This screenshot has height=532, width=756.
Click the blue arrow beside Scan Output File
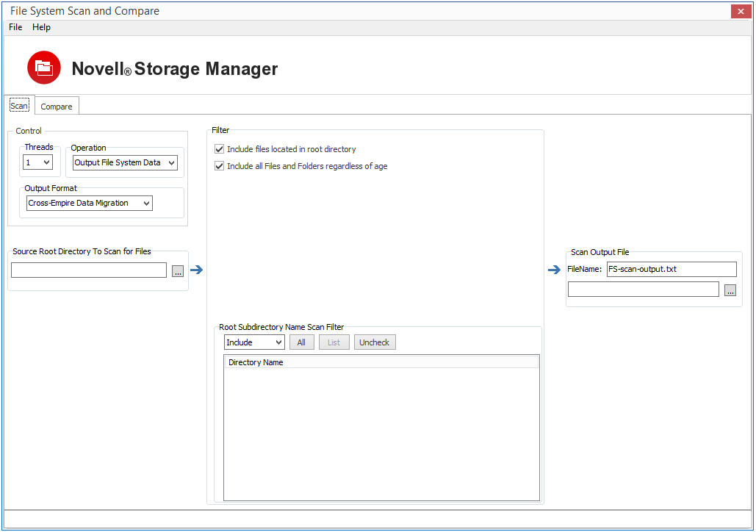[x=554, y=270]
